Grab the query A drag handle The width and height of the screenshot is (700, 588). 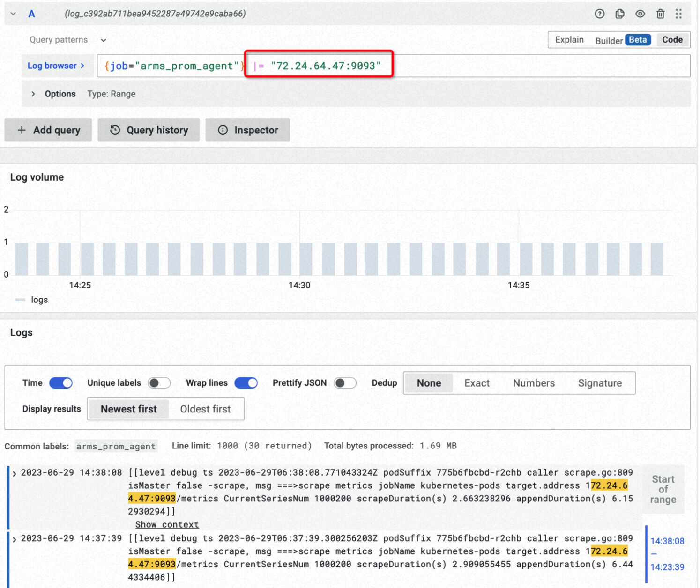678,14
